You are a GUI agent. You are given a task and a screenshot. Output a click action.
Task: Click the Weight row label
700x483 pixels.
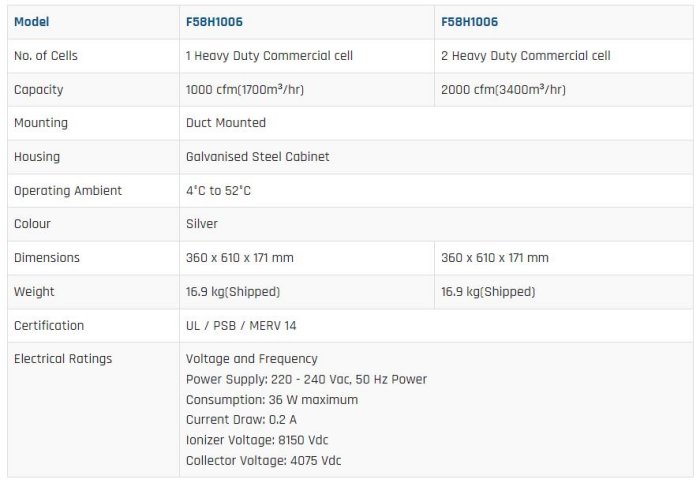coord(34,292)
